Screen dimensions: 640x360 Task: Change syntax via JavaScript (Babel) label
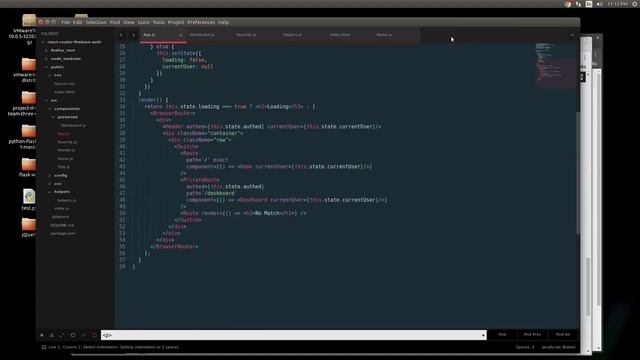[558, 347]
